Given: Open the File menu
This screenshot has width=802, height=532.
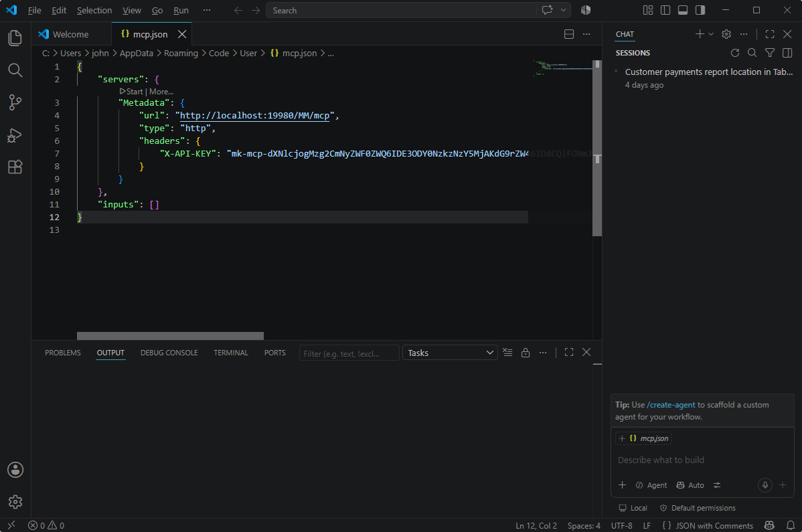Looking at the screenshot, I should 34,10.
